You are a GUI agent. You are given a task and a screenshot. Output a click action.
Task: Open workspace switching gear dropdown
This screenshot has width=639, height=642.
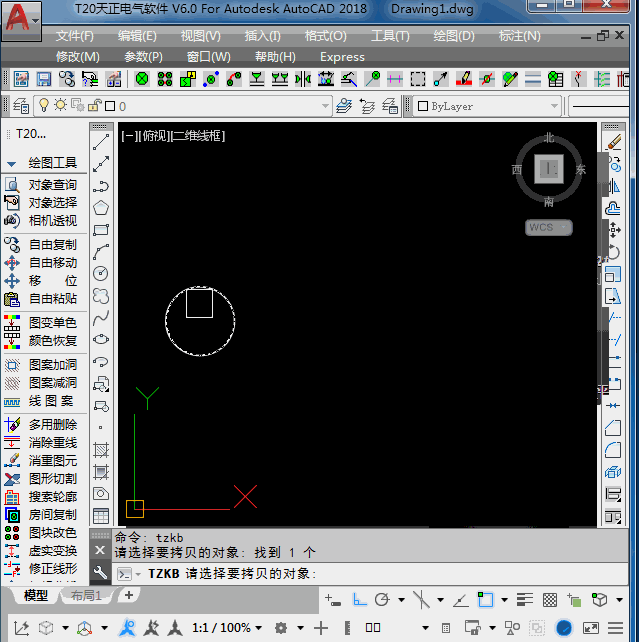click(300, 628)
